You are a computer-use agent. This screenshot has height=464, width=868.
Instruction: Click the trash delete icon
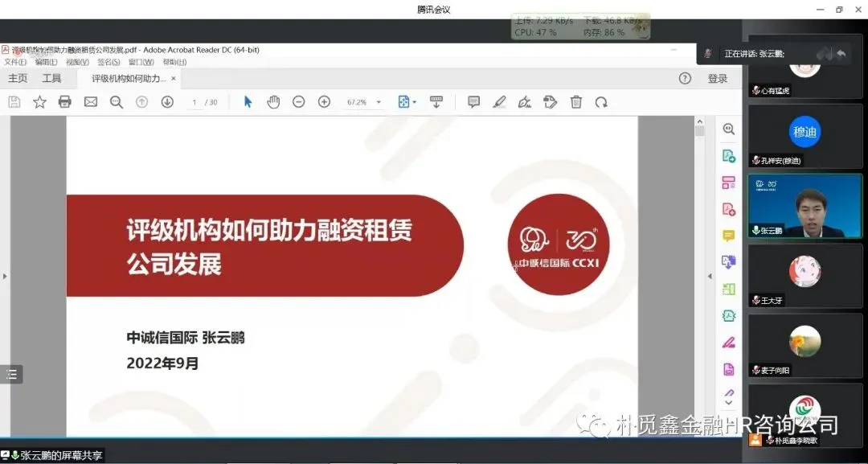click(x=576, y=102)
